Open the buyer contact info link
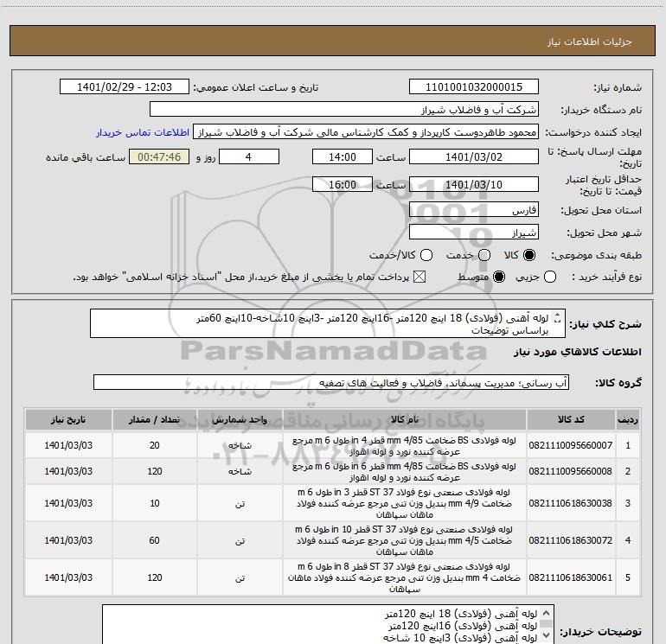 (143, 132)
